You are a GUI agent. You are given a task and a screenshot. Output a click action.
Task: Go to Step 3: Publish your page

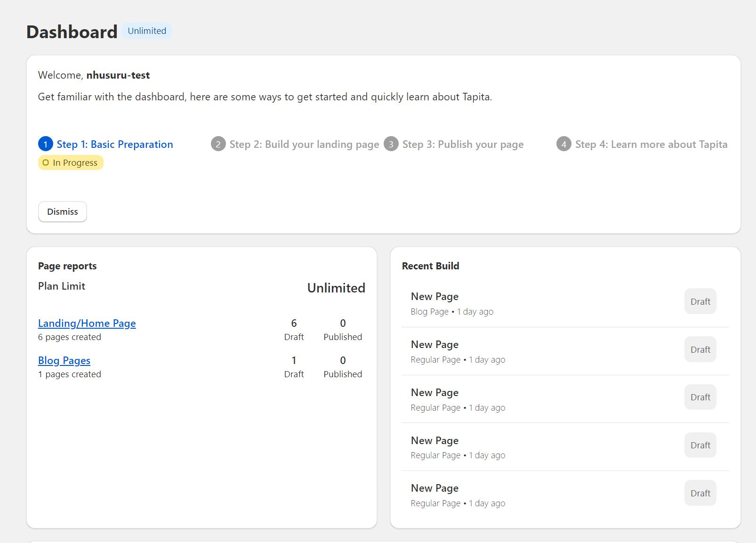point(463,144)
